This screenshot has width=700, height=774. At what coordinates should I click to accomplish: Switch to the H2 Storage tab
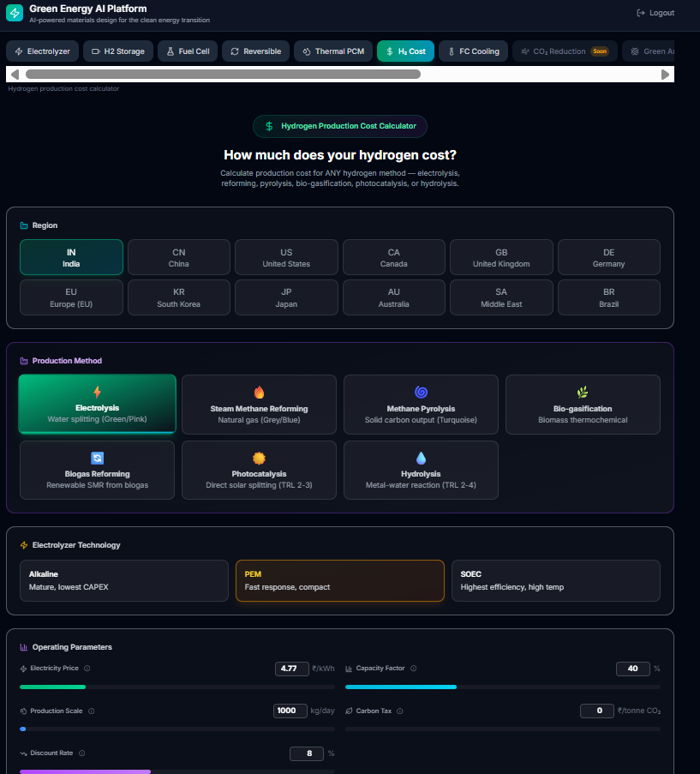(118, 51)
